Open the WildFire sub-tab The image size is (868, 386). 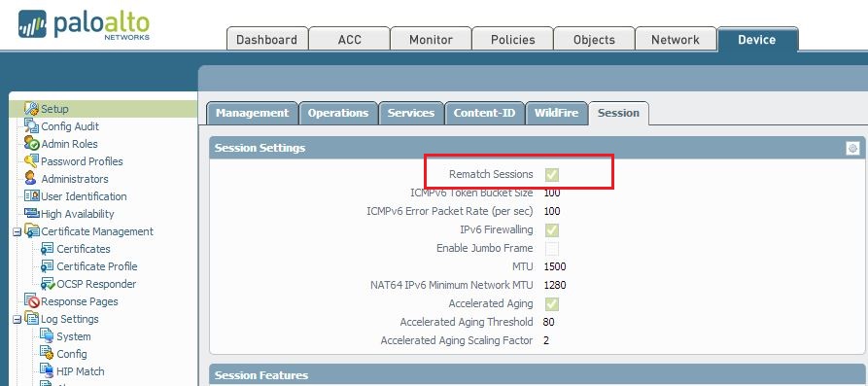(x=556, y=113)
